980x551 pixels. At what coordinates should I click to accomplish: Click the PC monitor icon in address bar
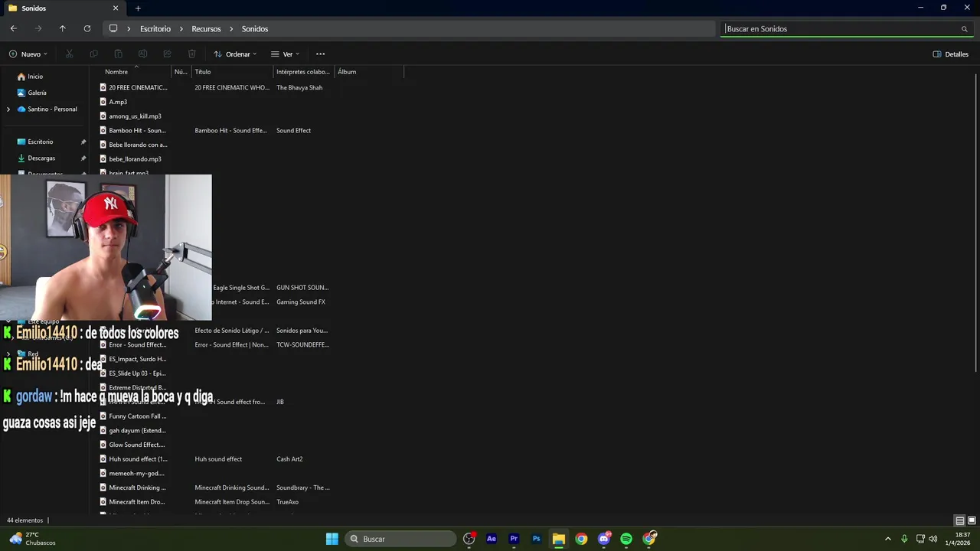113,28
